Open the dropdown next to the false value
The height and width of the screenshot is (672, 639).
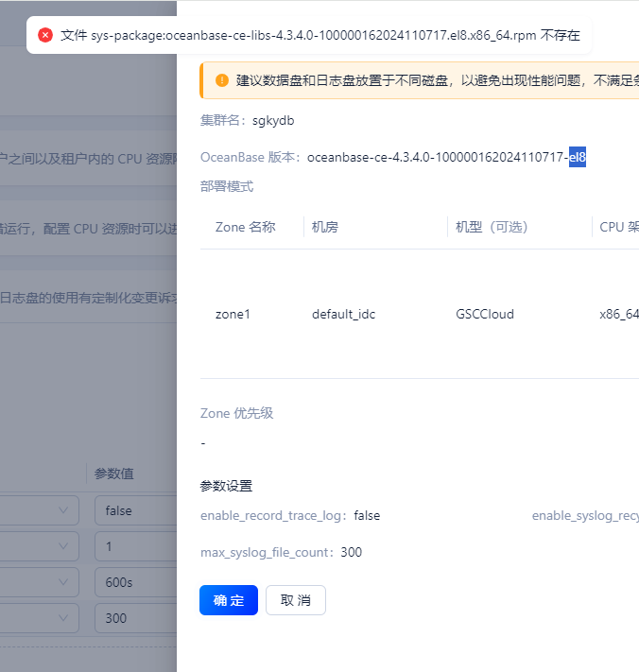tap(63, 510)
